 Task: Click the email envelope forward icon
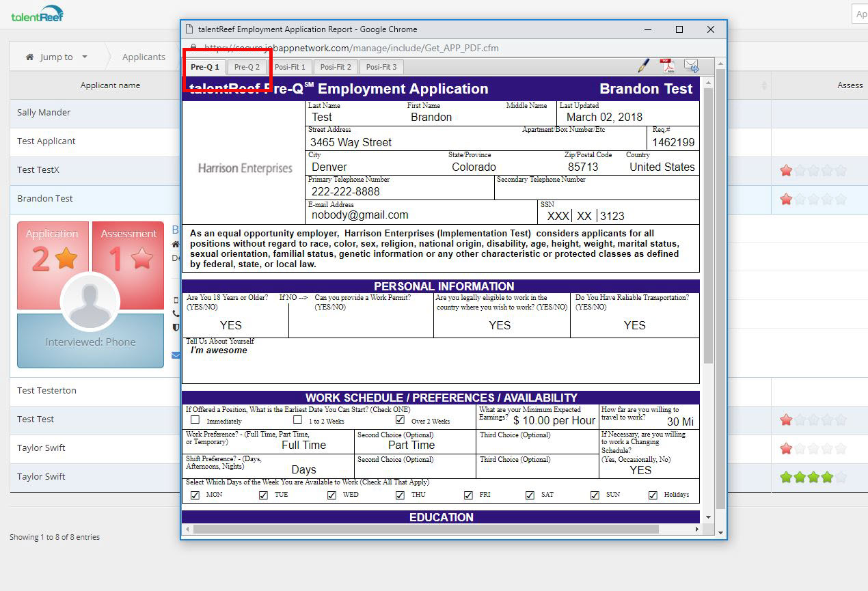(x=691, y=66)
